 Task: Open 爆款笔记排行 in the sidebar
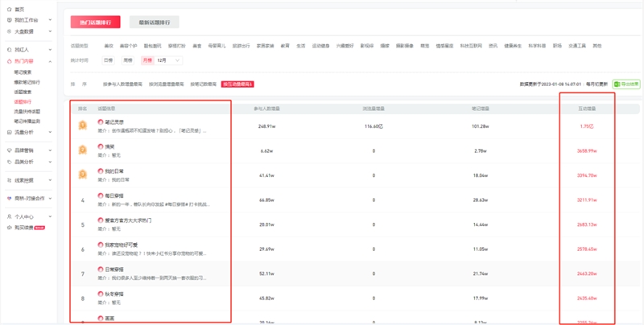(27, 81)
